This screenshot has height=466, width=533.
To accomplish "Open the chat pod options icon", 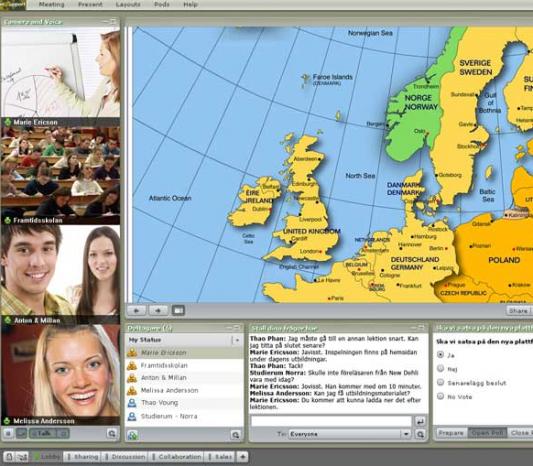I will click(420, 434).
